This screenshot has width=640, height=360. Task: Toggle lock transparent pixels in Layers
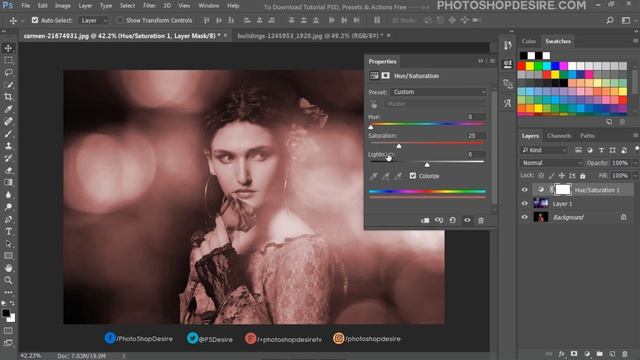point(541,176)
